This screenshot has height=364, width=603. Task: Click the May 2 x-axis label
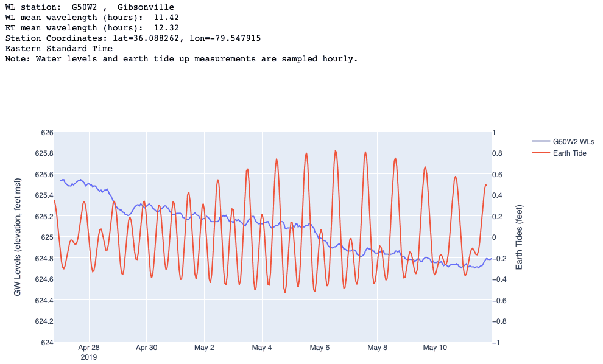[204, 348]
